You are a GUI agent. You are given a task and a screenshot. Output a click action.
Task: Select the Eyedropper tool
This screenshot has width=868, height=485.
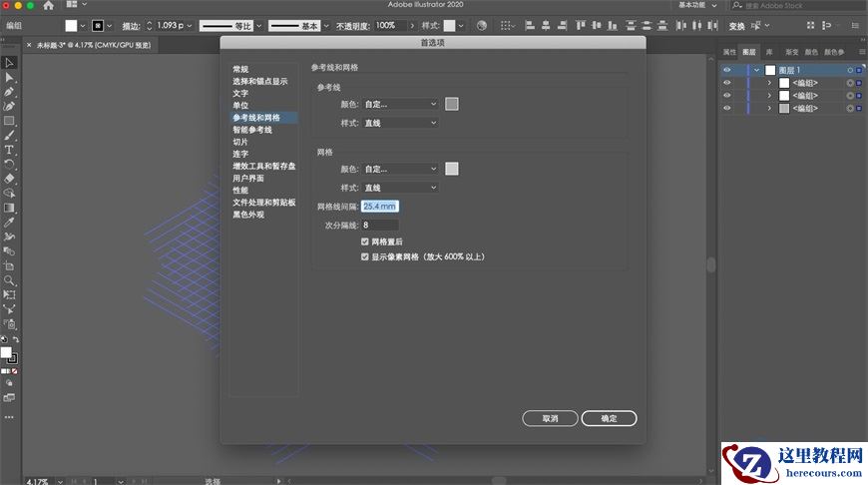tap(9, 222)
